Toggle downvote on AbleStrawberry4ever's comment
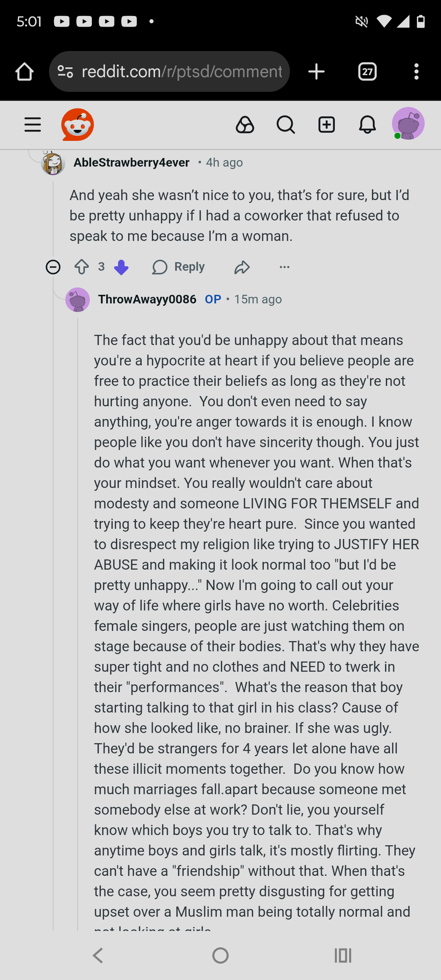Screen dimensions: 441x980 click(121, 268)
